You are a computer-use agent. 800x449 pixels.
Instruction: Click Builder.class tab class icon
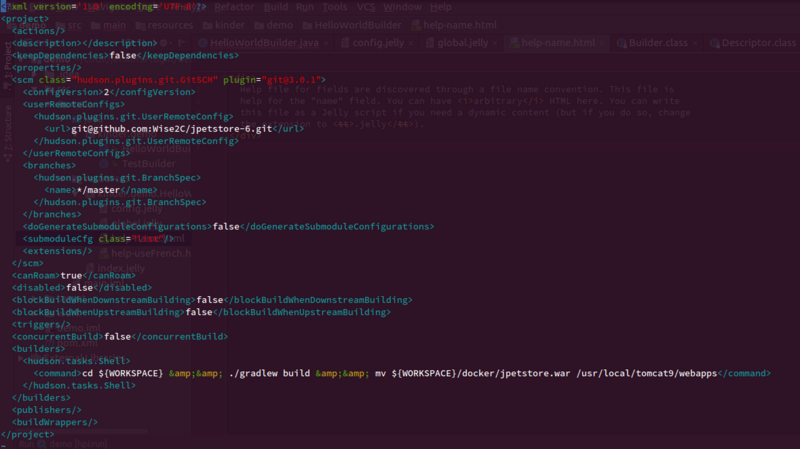[621, 43]
